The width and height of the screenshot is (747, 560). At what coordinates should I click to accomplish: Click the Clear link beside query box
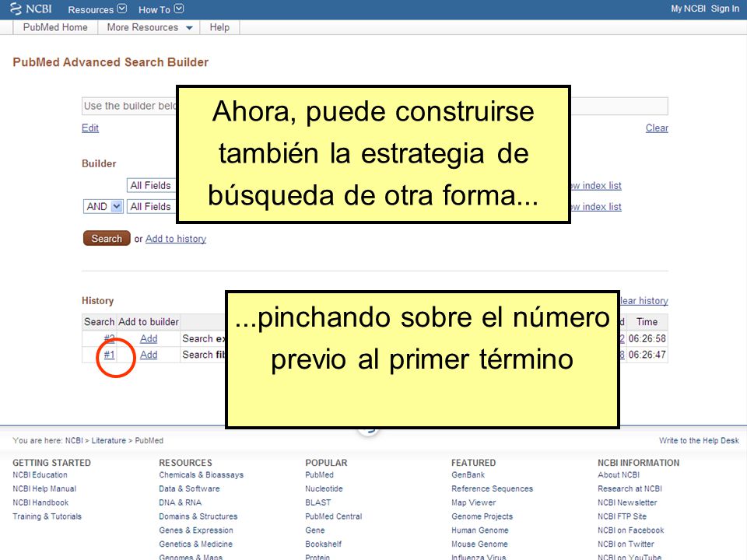(x=657, y=128)
